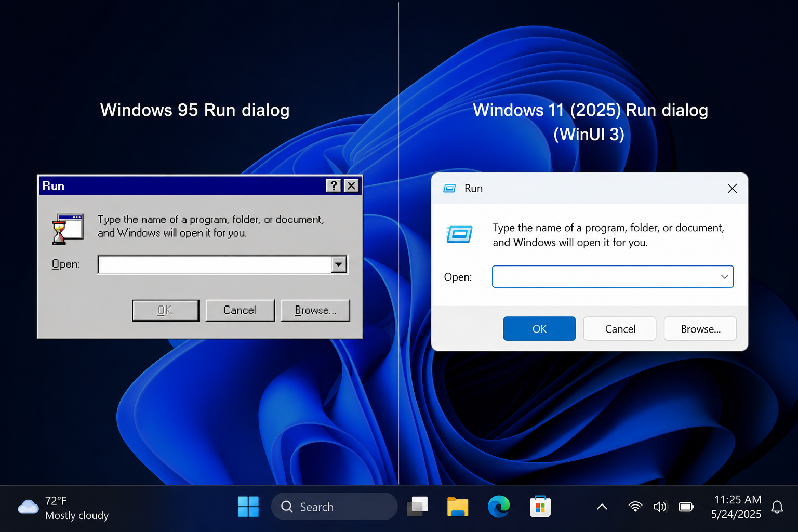Focus the Open text field in Windows 95 Run
The image size is (798, 532).
click(215, 264)
